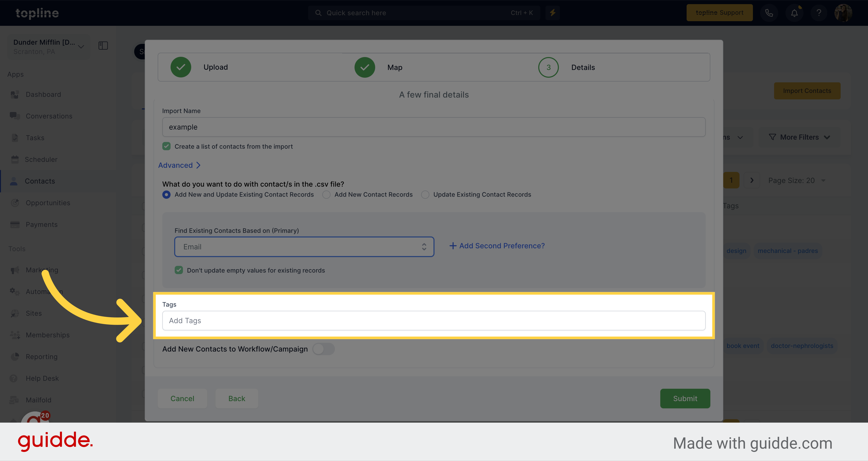Toggle the Add New Contacts to Workflow/Campaign switch
The image size is (868, 461).
click(x=324, y=348)
